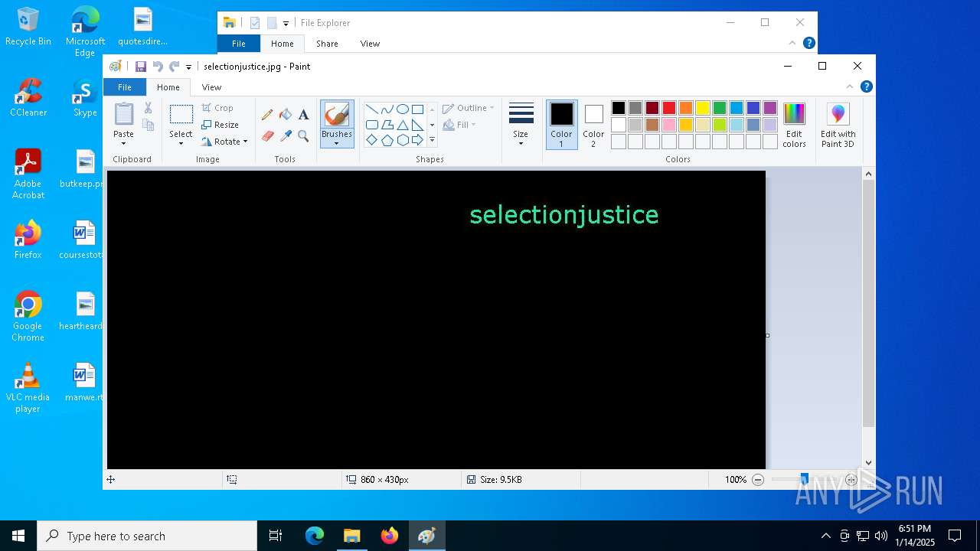
Task: Click the Cut scissors icon
Action: tap(149, 108)
